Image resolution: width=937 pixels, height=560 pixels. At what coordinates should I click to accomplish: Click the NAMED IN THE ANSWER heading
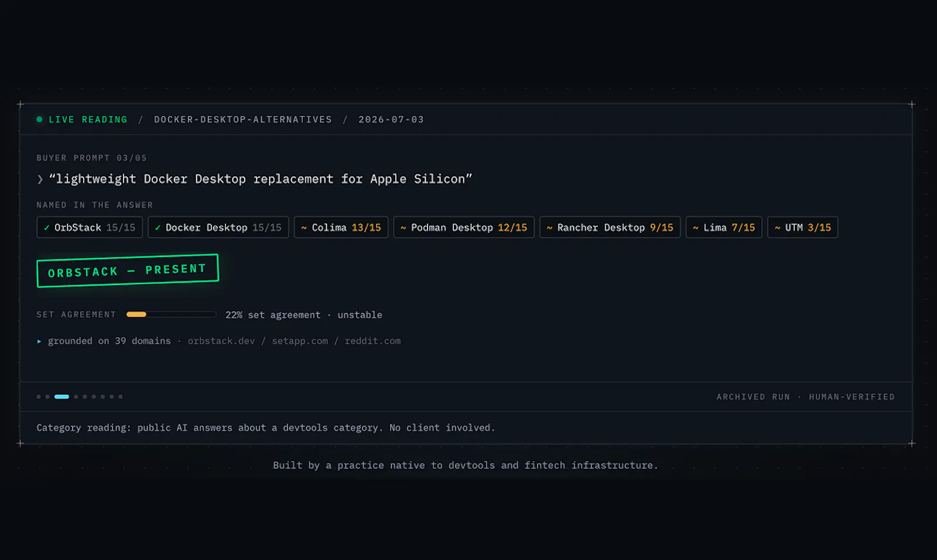pyautogui.click(x=95, y=205)
